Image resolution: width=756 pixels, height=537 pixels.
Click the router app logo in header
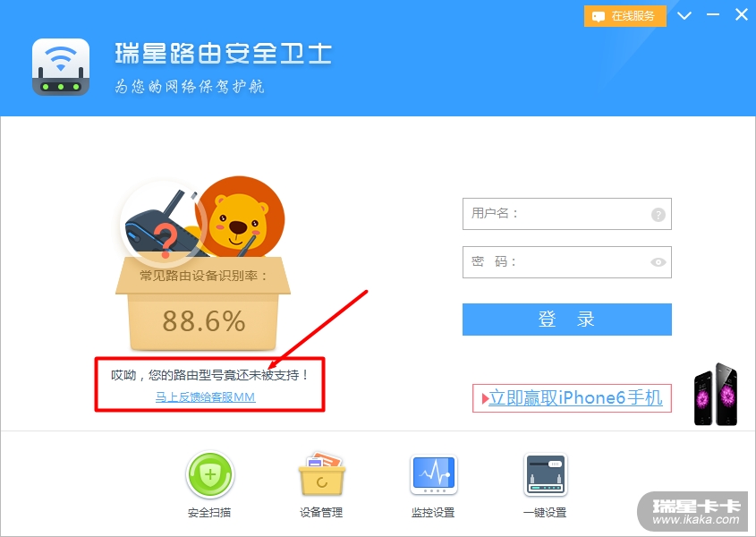pos(61,67)
